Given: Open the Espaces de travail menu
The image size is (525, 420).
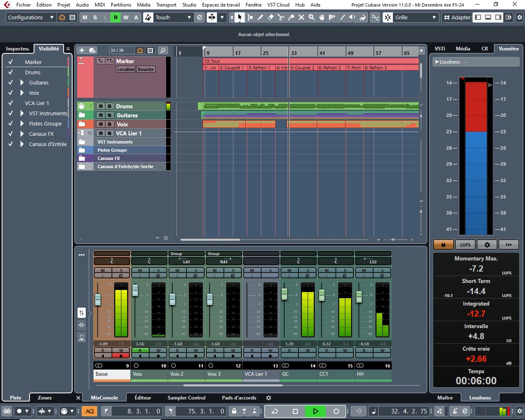Looking at the screenshot, I should click(x=221, y=5).
